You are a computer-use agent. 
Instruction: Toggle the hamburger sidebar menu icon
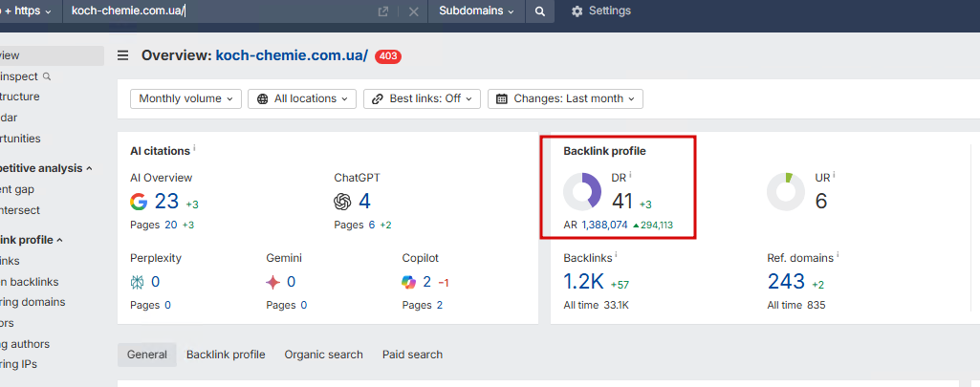click(x=122, y=55)
